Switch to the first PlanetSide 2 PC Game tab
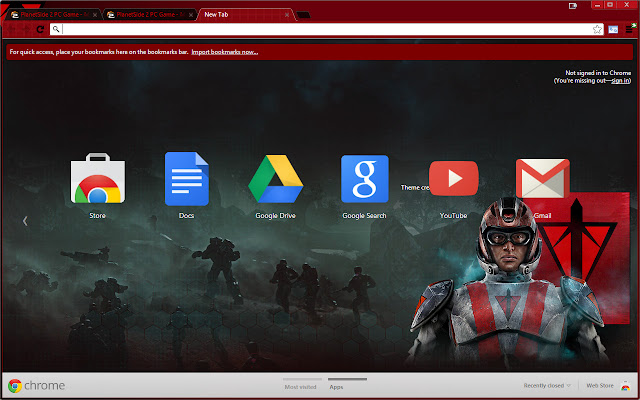 coord(53,15)
